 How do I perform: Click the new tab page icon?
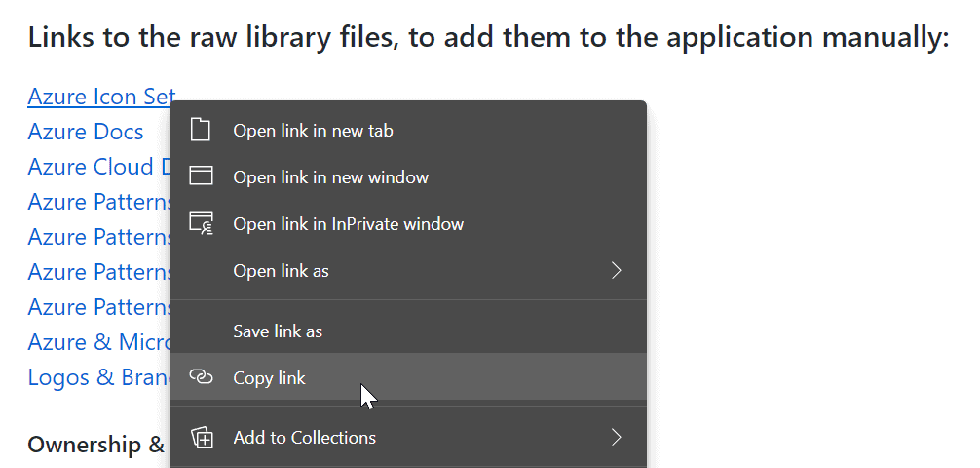(201, 130)
